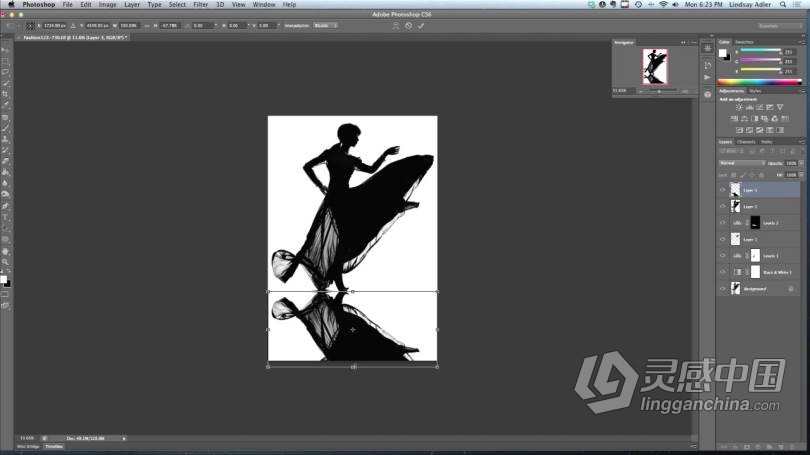Add a Hue/Saturation adjustment
Screen dimensions: 810x455
tap(735, 118)
